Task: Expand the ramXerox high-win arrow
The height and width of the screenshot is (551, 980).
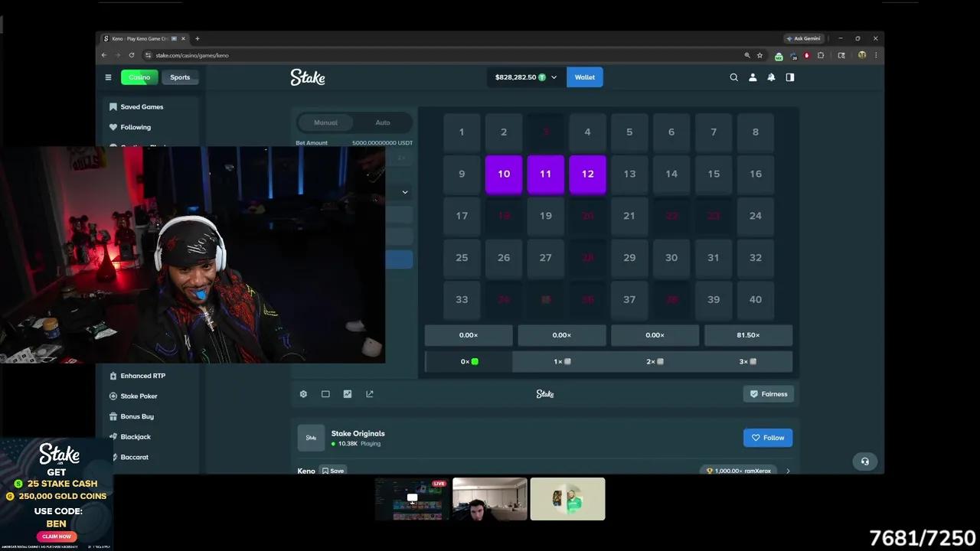Action: tap(788, 471)
